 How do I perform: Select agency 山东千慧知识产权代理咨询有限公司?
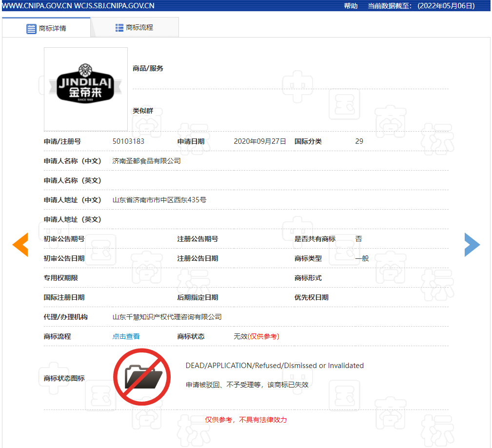tap(167, 317)
